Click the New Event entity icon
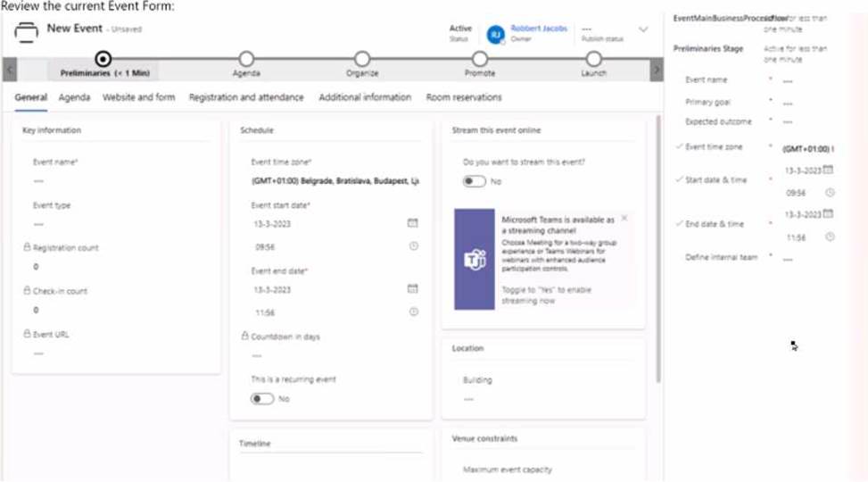Viewport: 868px width, 482px height. pyautogui.click(x=26, y=31)
